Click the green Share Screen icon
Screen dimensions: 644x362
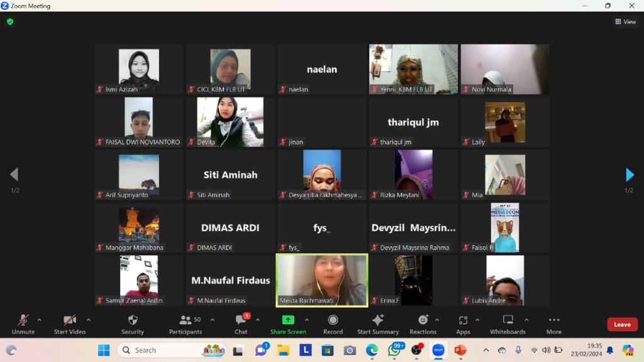[288, 320]
